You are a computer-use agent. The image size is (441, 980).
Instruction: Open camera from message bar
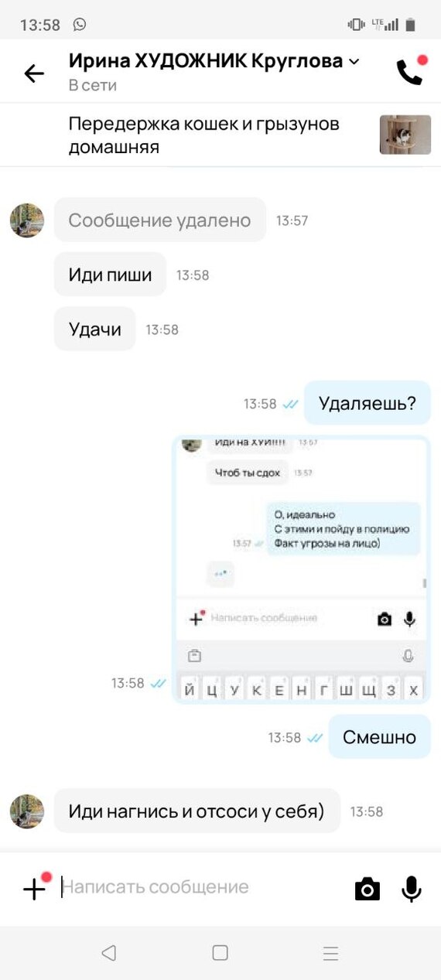tap(367, 889)
